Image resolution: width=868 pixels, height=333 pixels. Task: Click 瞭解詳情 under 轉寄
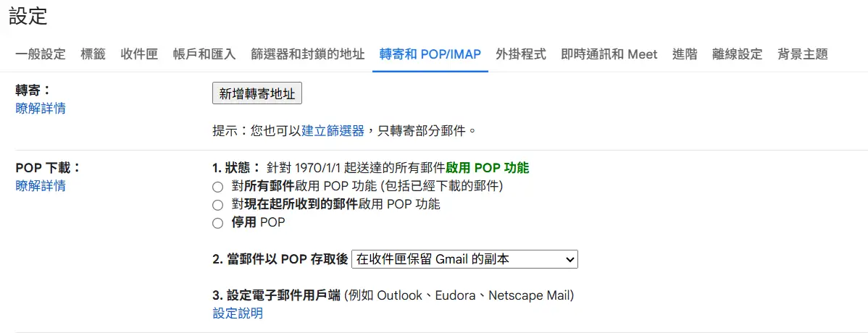pyautogui.click(x=41, y=109)
